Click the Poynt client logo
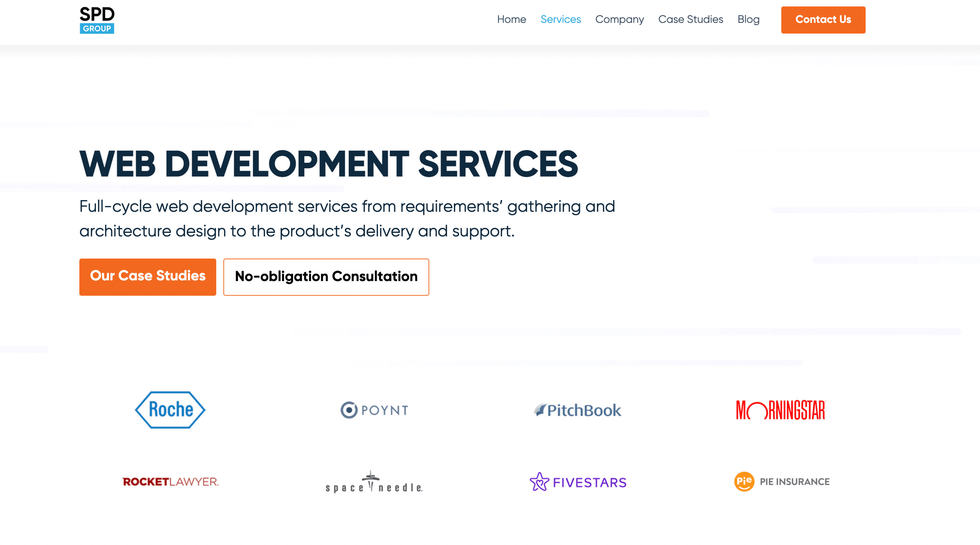Screen dimensions: 980x545 [x=374, y=410]
